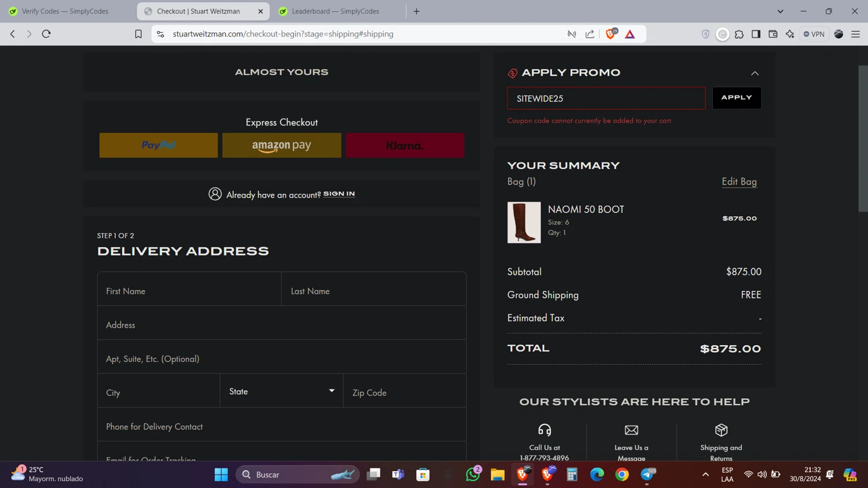Click the Call Us headset icon
This screenshot has width=868, height=488.
pyautogui.click(x=545, y=430)
